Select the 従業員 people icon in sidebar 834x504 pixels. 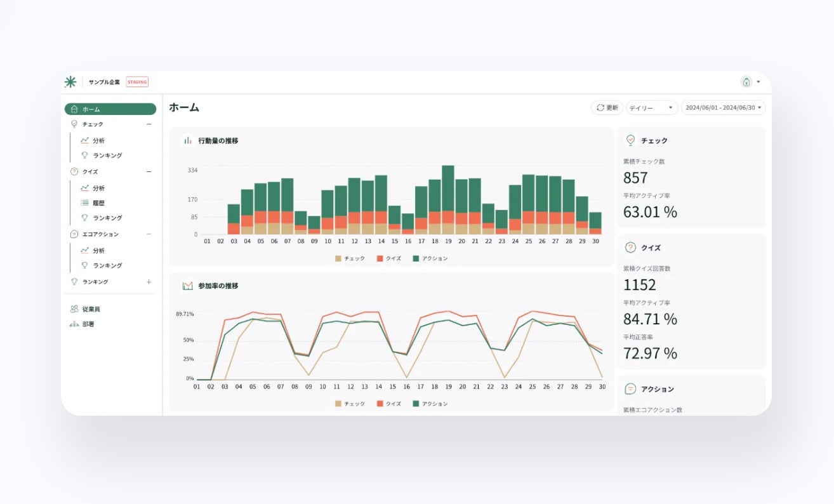[74, 309]
